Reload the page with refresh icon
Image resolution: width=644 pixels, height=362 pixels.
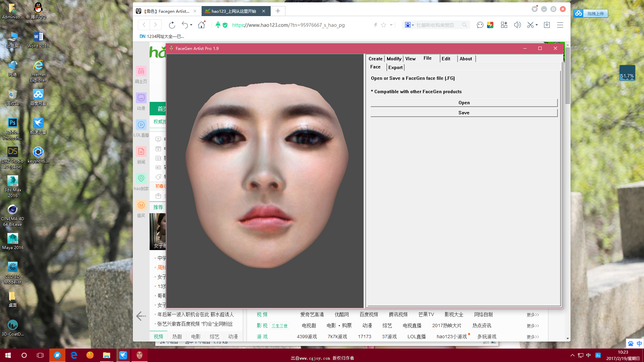click(172, 25)
